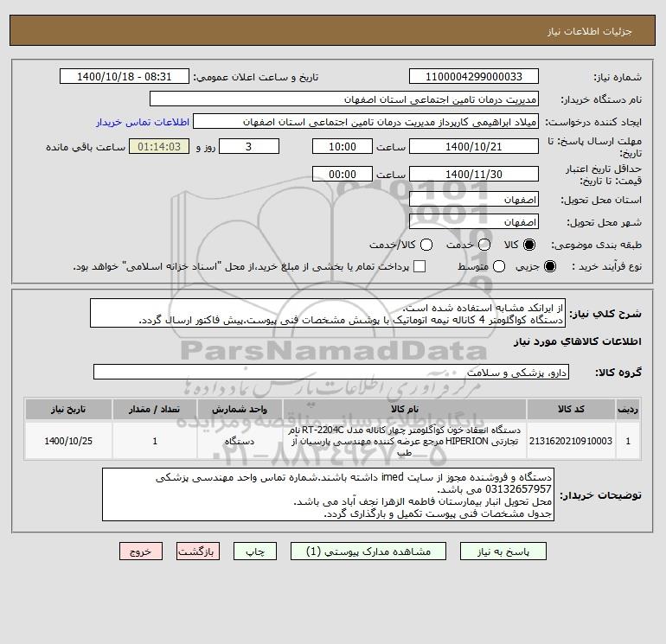
Task: Select the کالا/خدمت radio option
Action: click(x=426, y=245)
